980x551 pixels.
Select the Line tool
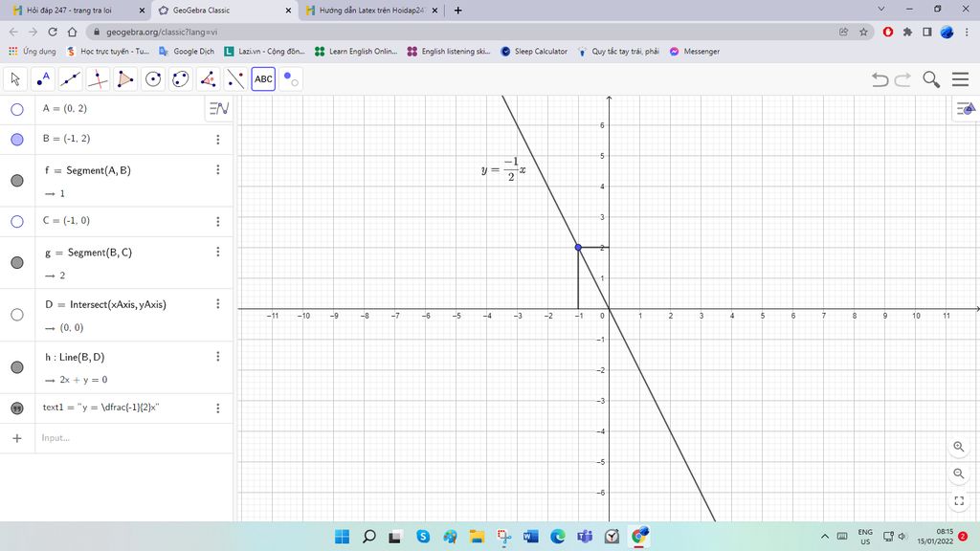[x=70, y=79]
